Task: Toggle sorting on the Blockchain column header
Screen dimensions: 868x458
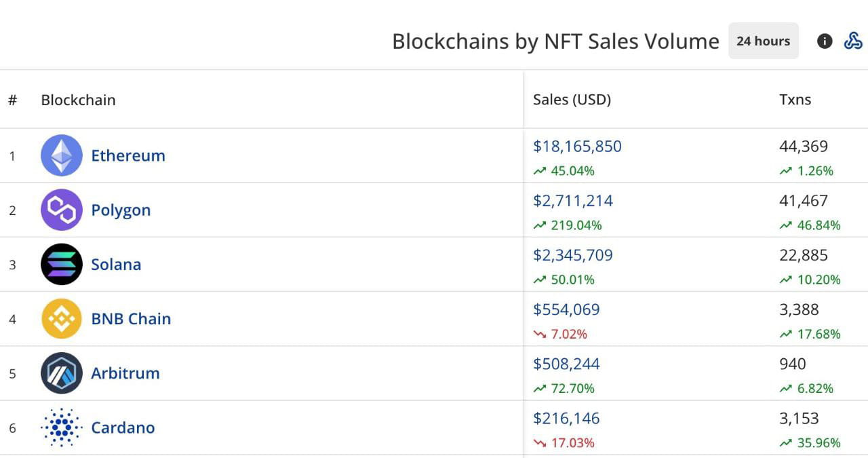Action: [78, 100]
